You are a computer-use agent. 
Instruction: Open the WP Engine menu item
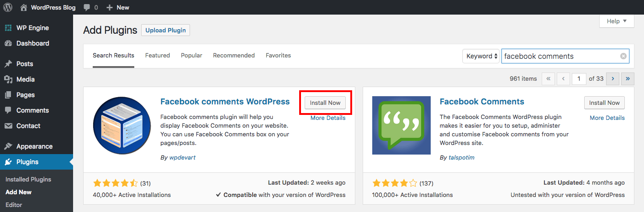coord(37,28)
